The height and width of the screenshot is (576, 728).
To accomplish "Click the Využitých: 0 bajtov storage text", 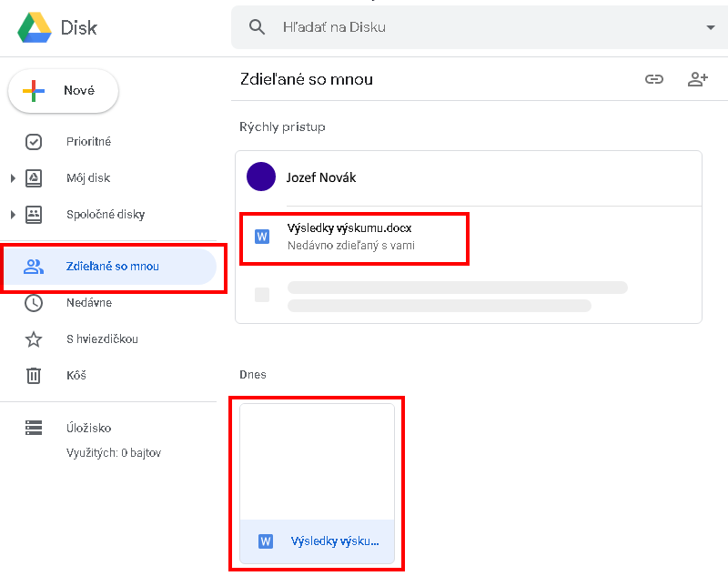I will [x=113, y=452].
